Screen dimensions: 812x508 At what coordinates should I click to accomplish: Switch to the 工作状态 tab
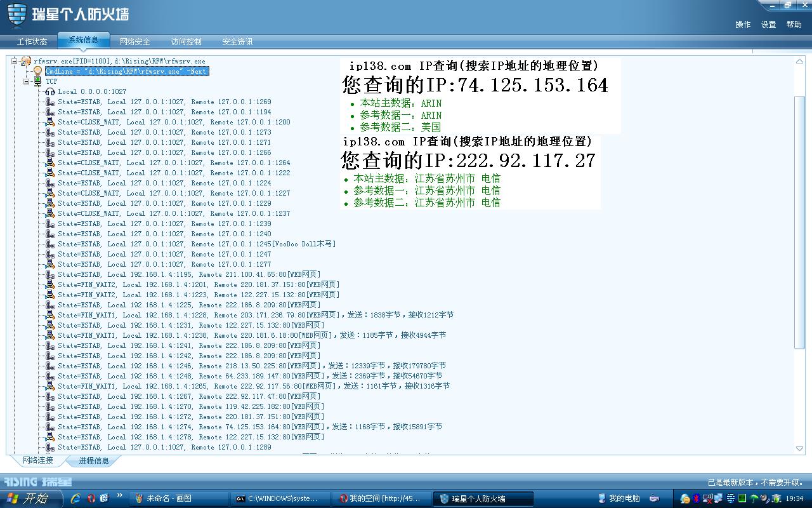coord(32,42)
